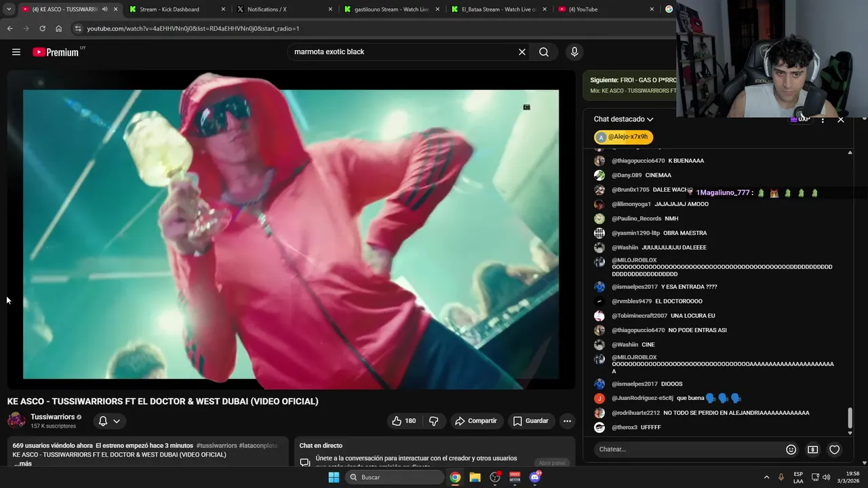Click @JuanRodriguez-e5c8j que buena message

point(668,399)
